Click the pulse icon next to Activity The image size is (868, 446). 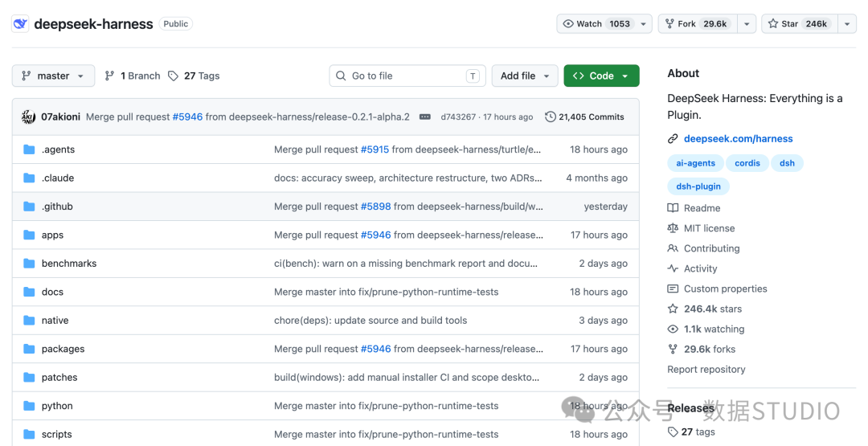673,268
